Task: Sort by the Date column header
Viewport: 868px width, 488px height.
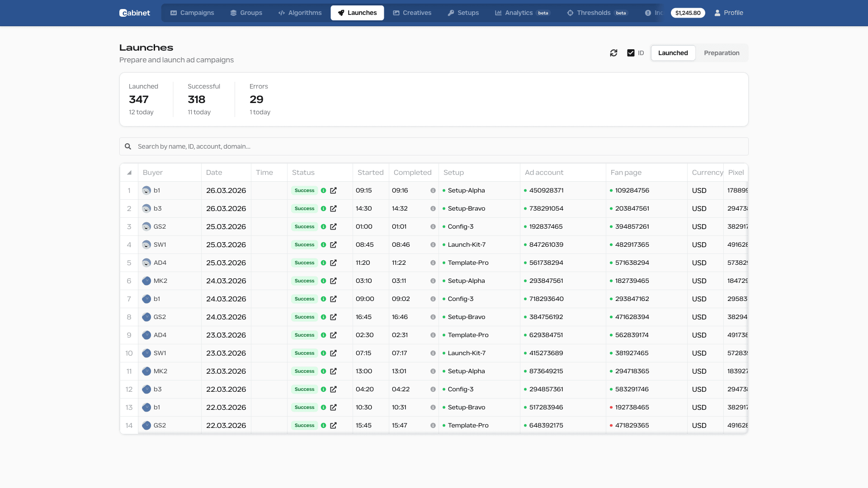Action: 214,173
